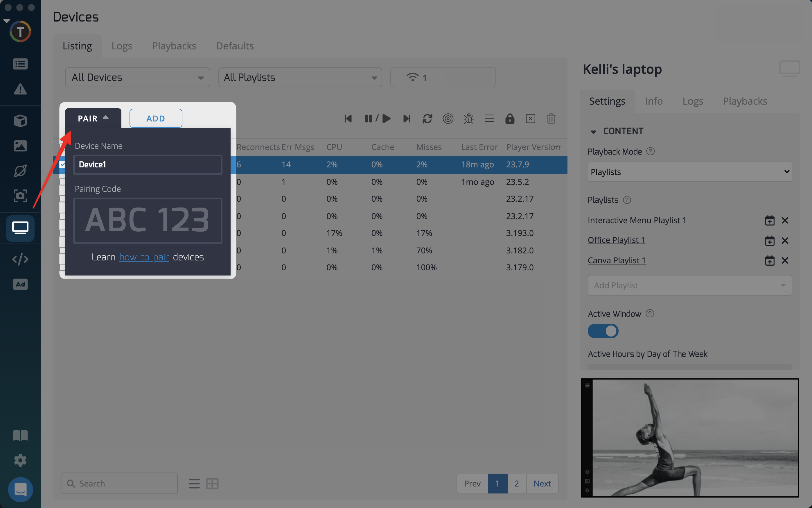Open the Info tab for Kelli's laptop
Screen dimensions: 812x508
(x=653, y=101)
